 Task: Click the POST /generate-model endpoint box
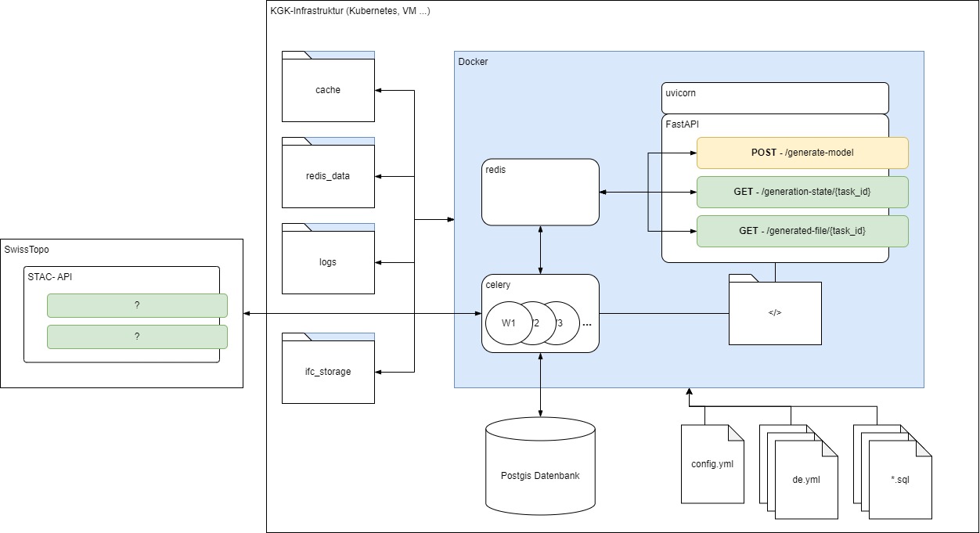point(802,153)
